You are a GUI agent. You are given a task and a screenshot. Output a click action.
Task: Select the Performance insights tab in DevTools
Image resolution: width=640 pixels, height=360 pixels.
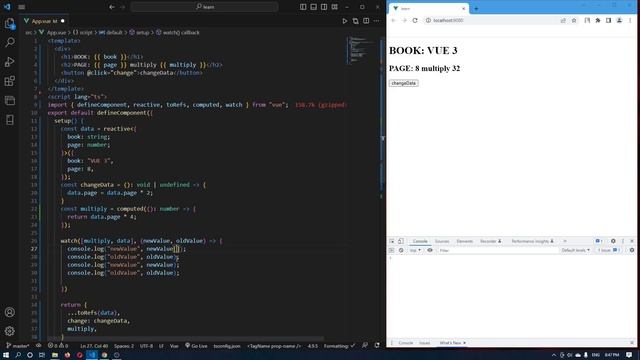tap(533, 241)
